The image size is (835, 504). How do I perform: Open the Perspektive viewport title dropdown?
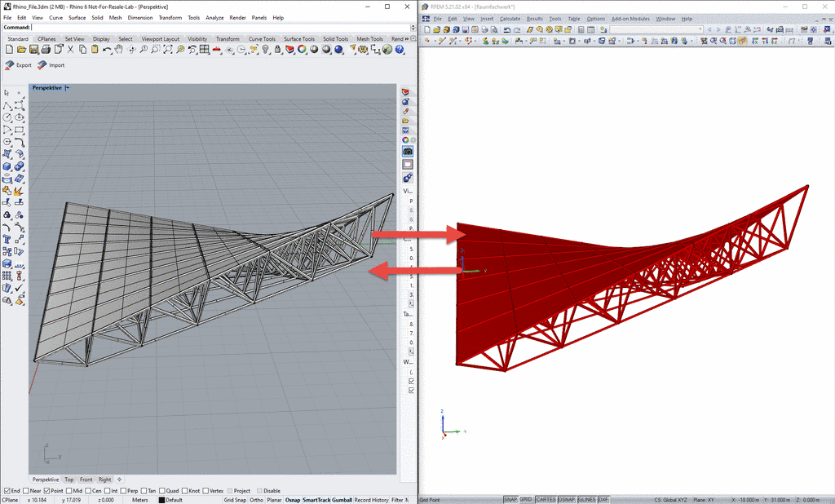pos(68,88)
